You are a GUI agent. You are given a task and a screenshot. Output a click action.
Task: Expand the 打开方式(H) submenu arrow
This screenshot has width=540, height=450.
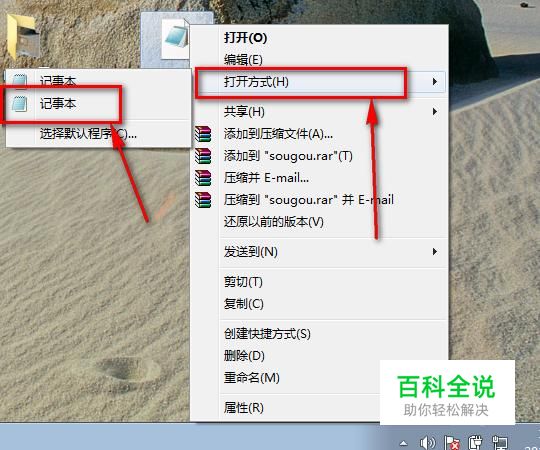435,82
